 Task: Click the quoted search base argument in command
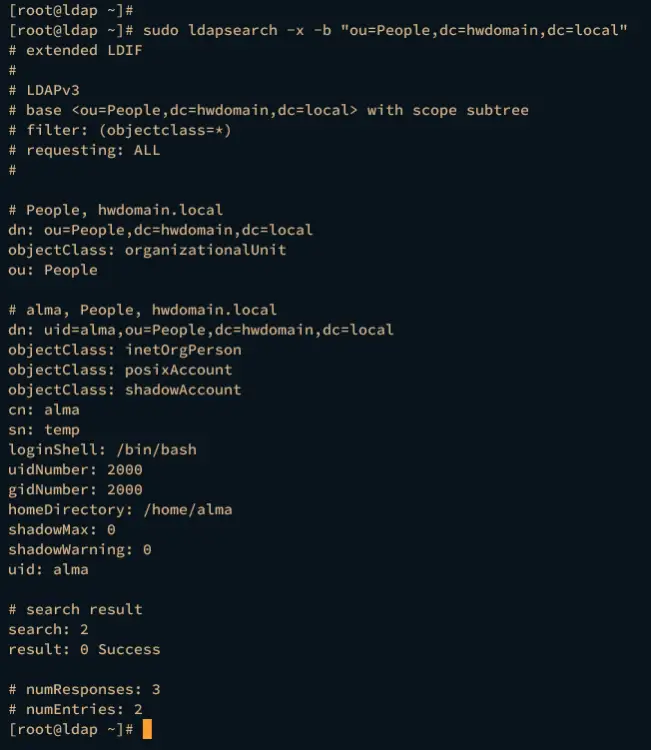click(483, 30)
